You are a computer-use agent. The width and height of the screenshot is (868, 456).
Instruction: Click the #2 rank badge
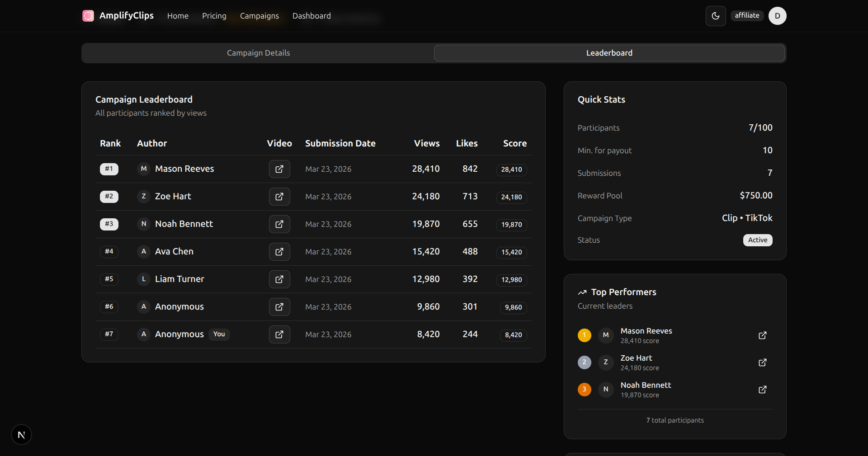click(109, 197)
